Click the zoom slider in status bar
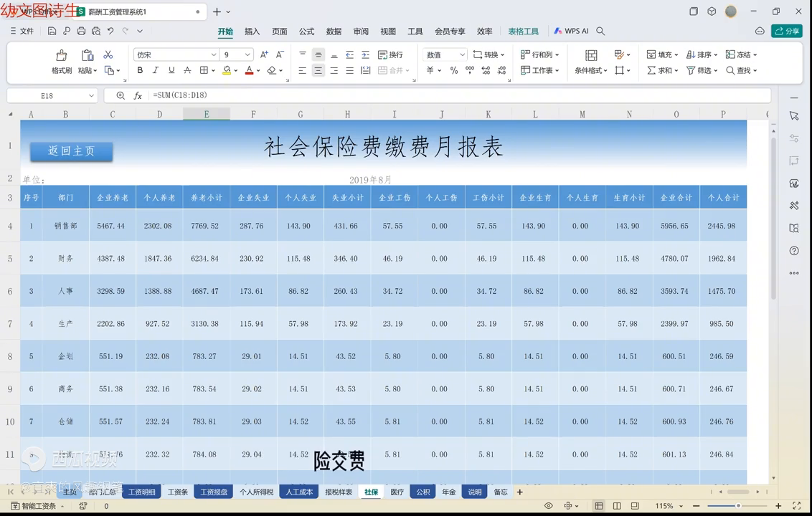Image resolution: width=812 pixels, height=516 pixels. click(x=738, y=506)
